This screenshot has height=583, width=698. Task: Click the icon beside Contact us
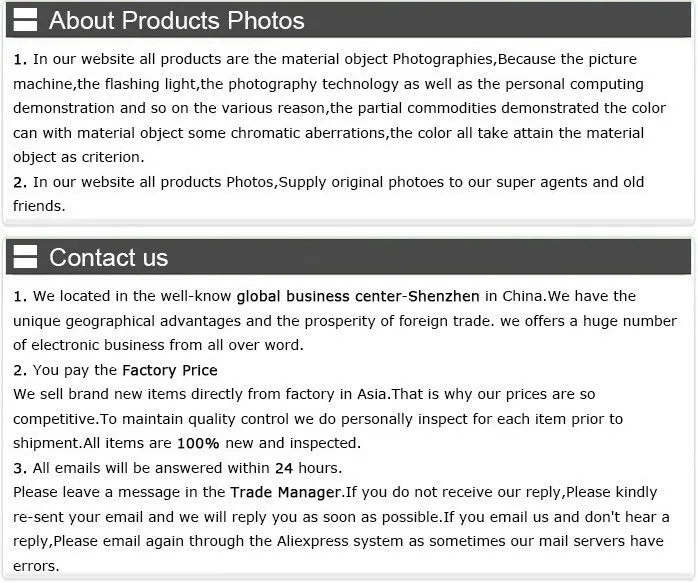pyautogui.click(x=25, y=257)
